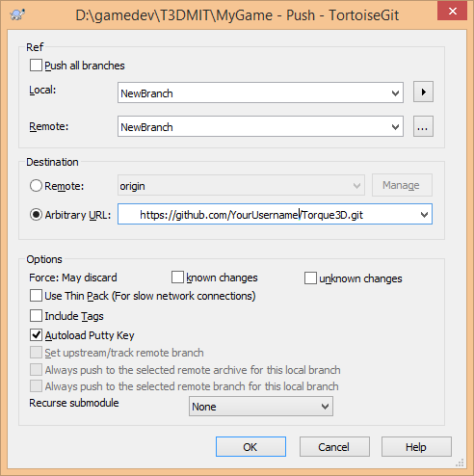
Task: Select the Remote destination radio button
Action: pos(36,186)
